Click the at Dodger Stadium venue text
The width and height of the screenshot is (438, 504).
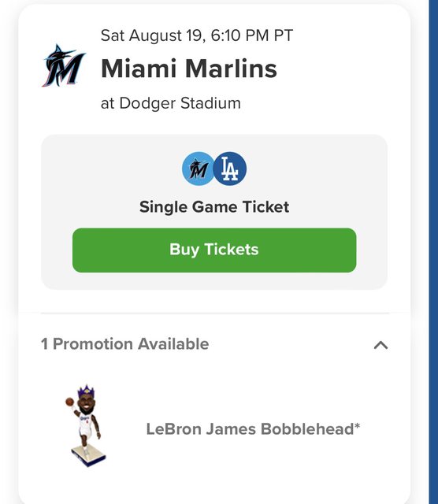(x=171, y=103)
